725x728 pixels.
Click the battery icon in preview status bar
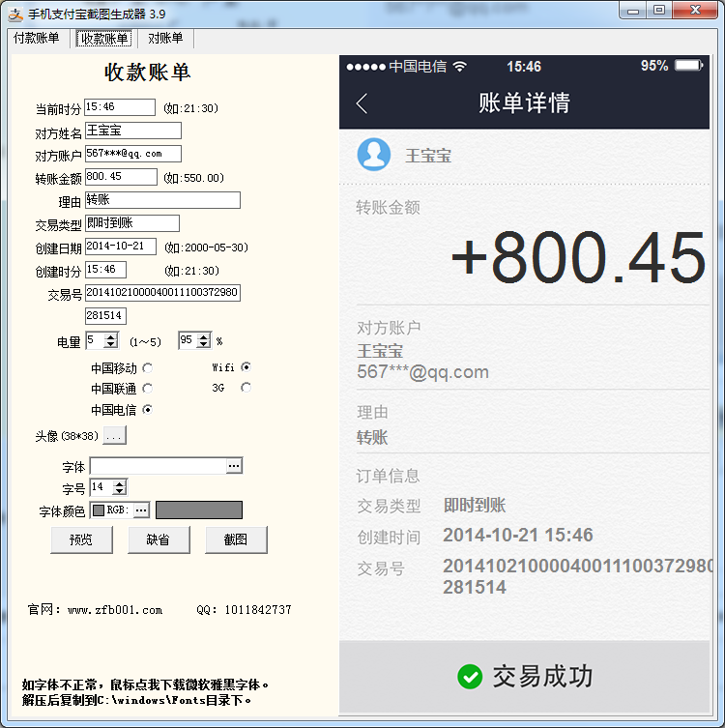[689, 66]
